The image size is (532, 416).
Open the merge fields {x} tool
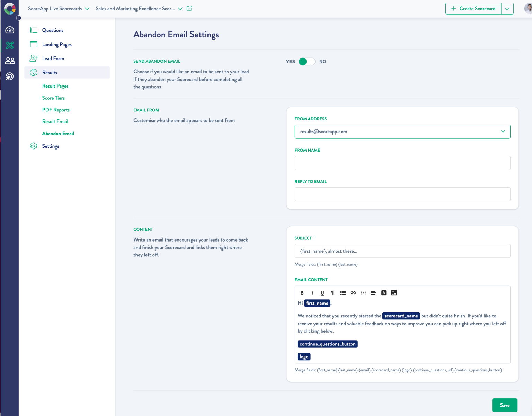click(363, 293)
